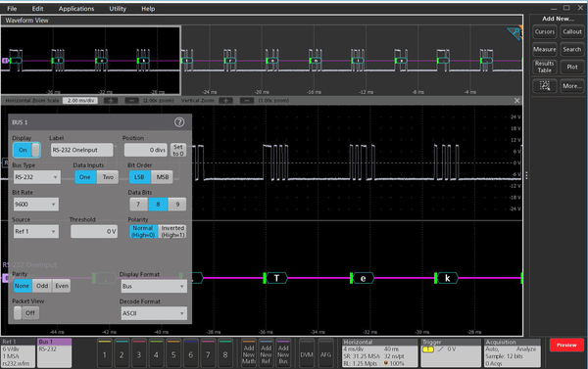Select Odd parity option
Viewport: 588px width, 369px height.
[x=42, y=286]
